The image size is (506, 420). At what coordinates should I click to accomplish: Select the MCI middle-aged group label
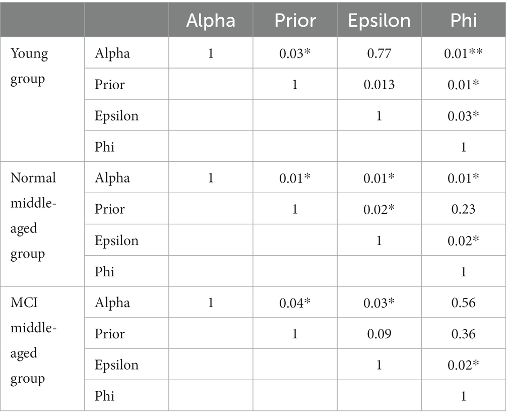point(34,340)
